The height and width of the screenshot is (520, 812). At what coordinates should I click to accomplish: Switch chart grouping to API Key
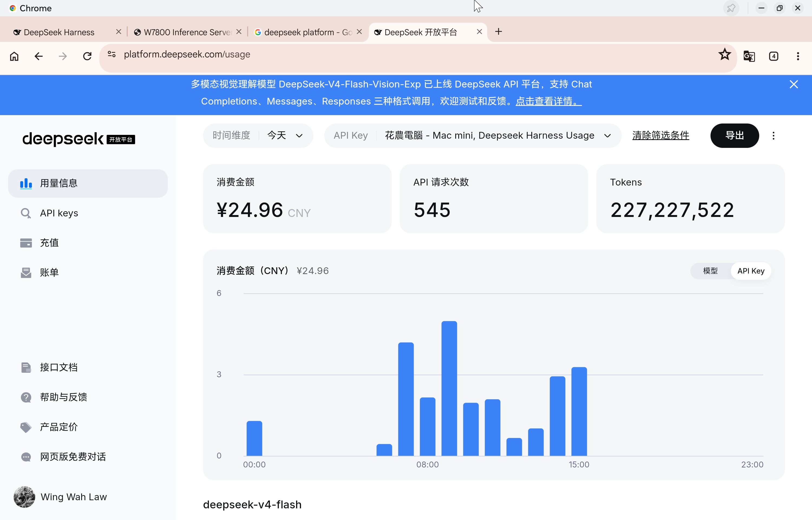pyautogui.click(x=751, y=271)
